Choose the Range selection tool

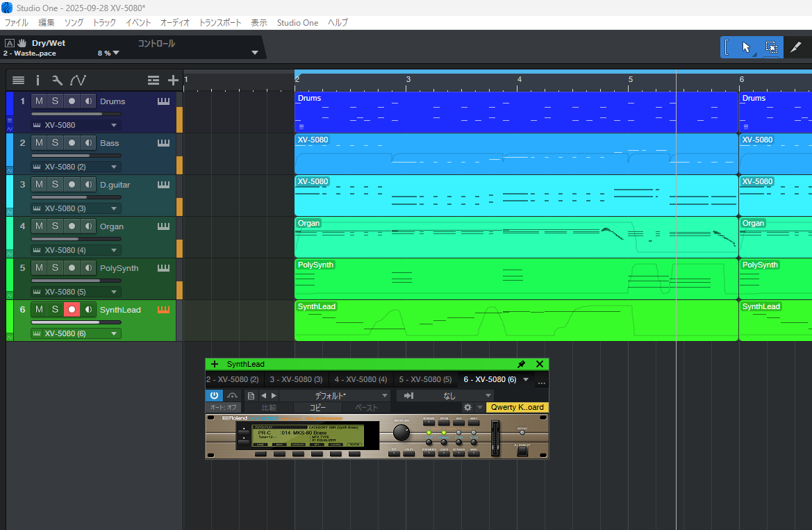click(771, 47)
